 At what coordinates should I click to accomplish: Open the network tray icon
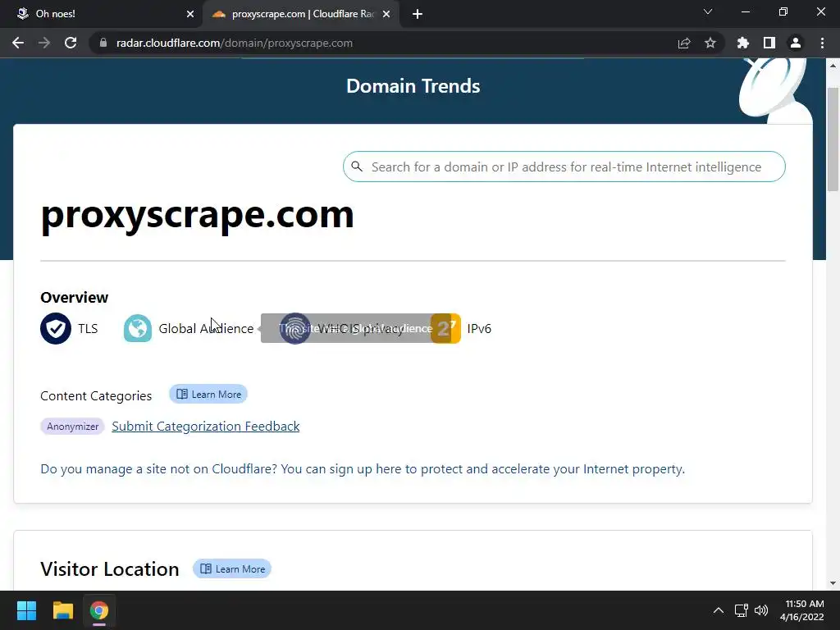tap(742, 610)
